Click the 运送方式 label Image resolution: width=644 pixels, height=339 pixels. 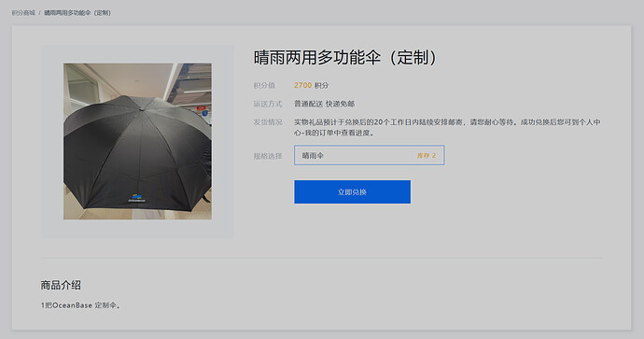point(268,104)
